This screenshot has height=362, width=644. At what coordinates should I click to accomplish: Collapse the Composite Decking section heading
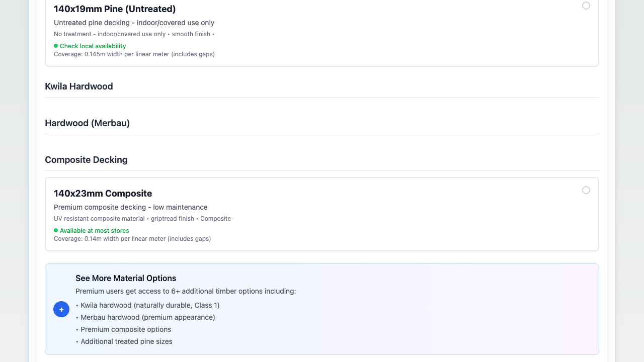coord(86,160)
